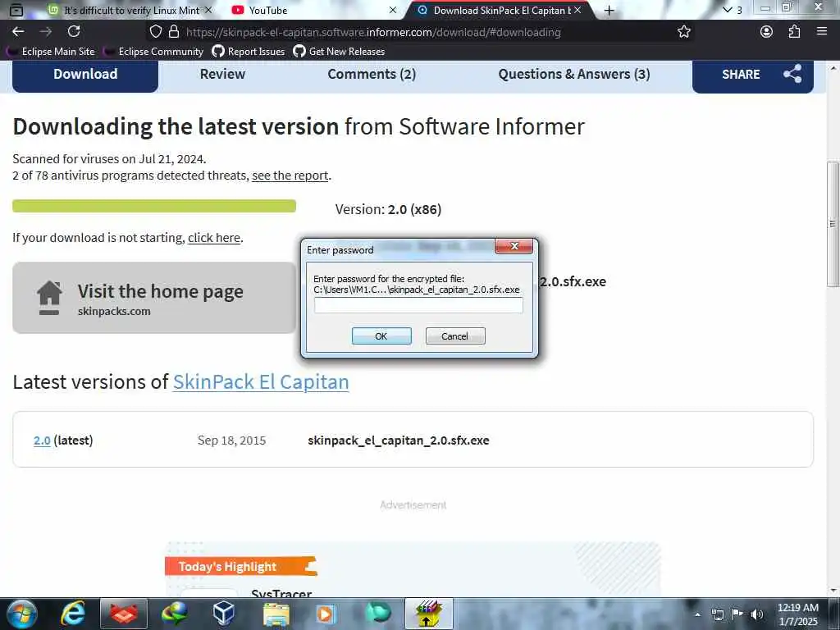
Task: Click the Visit the home page button
Action: click(154, 298)
